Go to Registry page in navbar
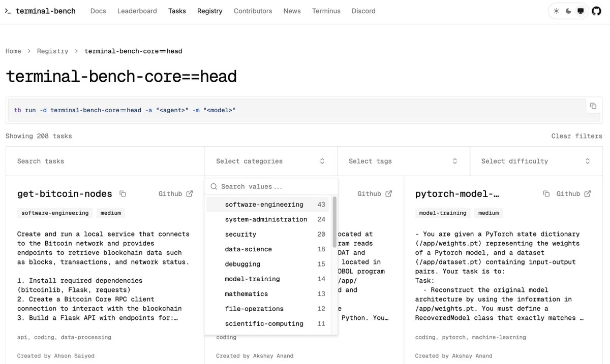 [x=210, y=11]
